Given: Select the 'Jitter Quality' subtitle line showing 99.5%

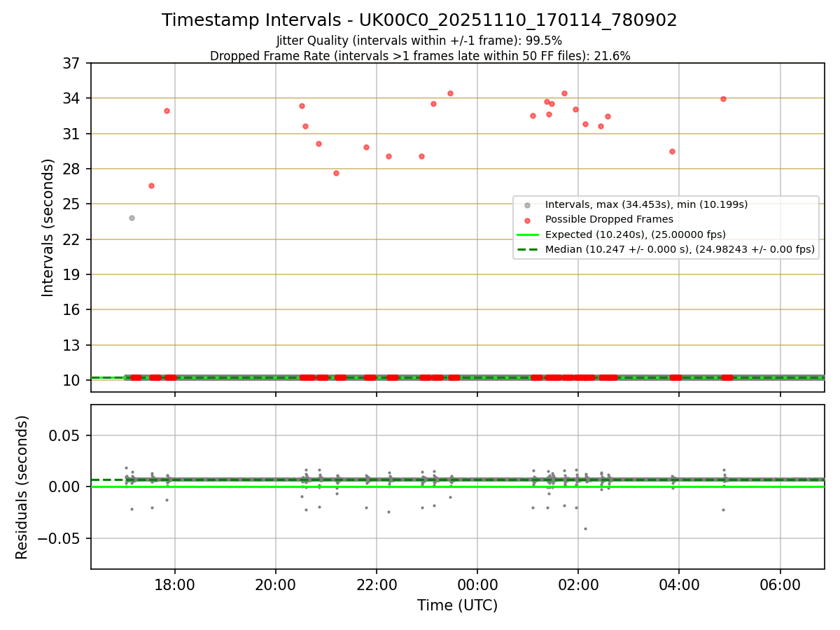Looking at the screenshot, I should coord(419,41).
